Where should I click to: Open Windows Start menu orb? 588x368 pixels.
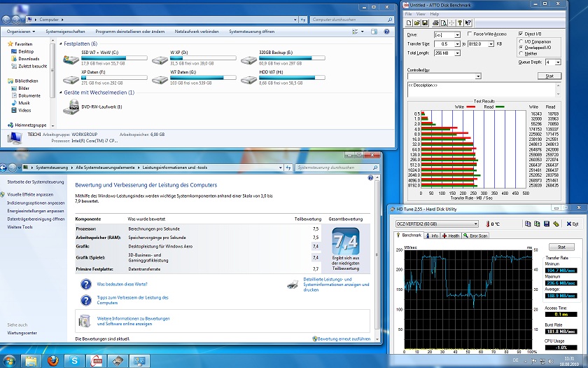pos(9,361)
